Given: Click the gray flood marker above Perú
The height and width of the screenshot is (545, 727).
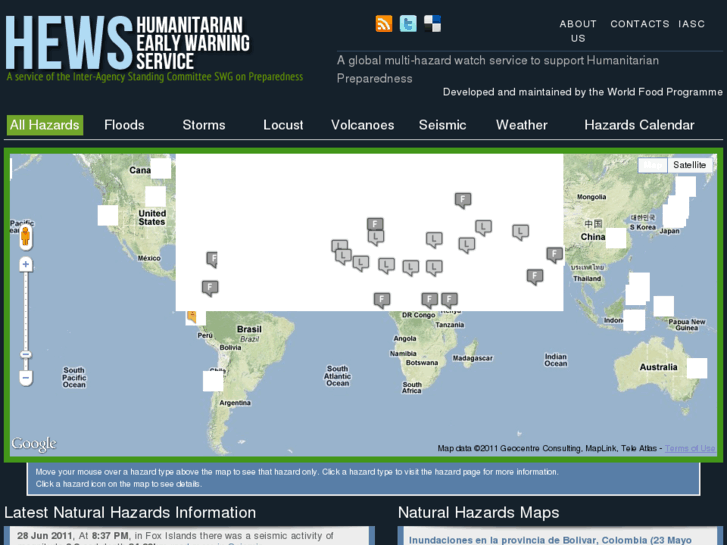Looking at the screenshot, I should (x=210, y=289).
